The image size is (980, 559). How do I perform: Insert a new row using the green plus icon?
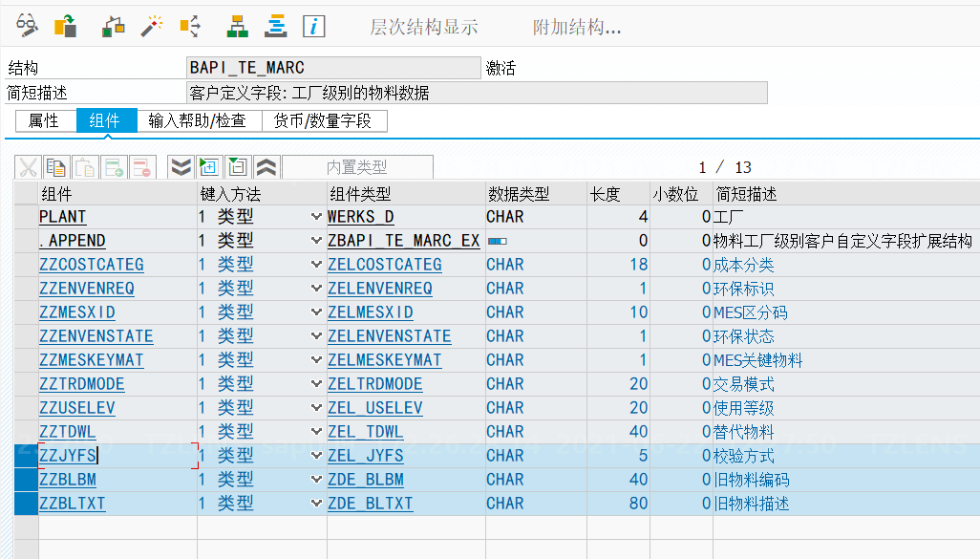click(114, 166)
